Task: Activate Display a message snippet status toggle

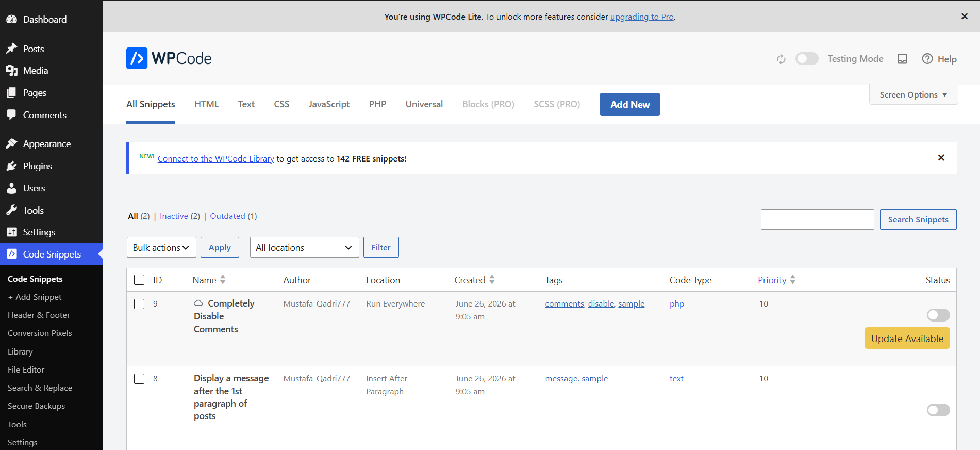Action: tap(938, 410)
